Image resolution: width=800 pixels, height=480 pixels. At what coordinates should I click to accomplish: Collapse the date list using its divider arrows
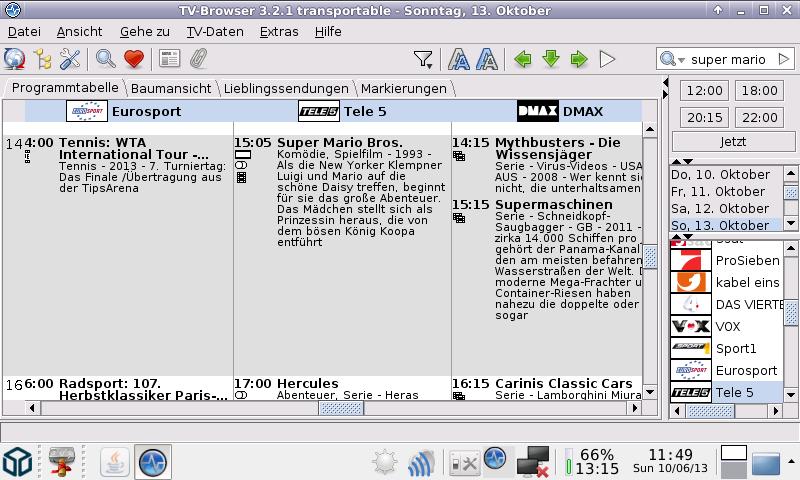(x=681, y=161)
